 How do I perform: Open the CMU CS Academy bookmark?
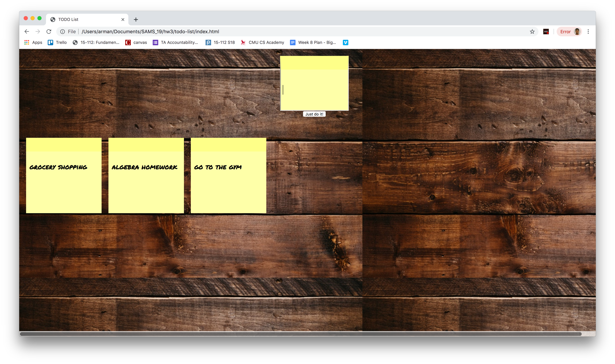262,42
